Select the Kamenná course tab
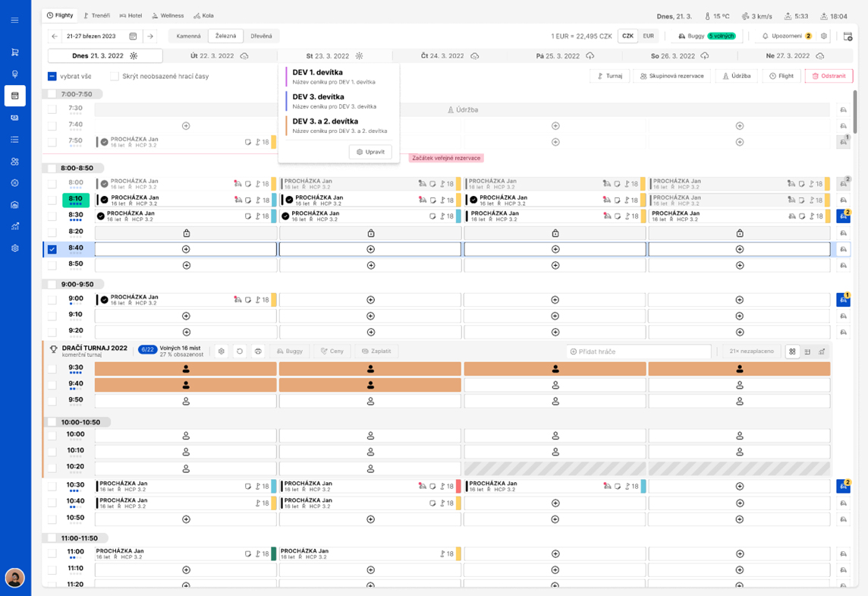Screen dimensions: 868x596 (188, 36)
